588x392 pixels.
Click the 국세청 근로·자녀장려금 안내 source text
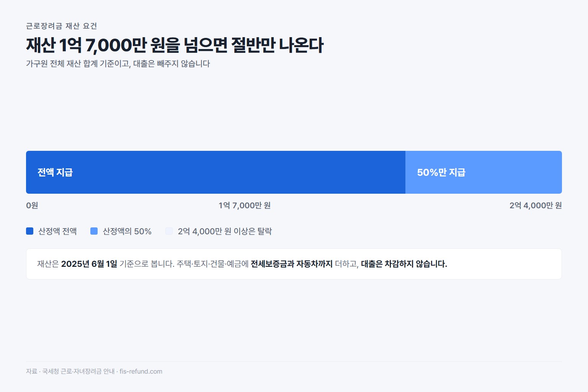[x=78, y=371]
